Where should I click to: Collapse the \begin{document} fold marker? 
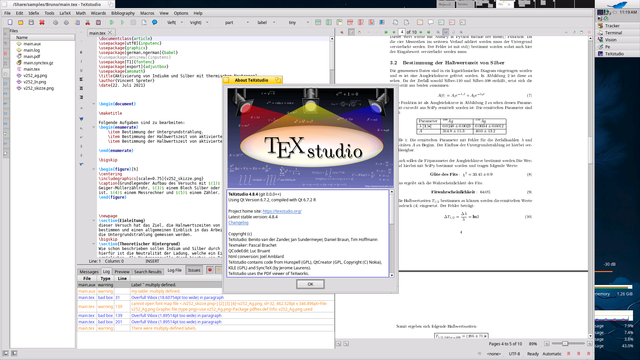point(94,104)
